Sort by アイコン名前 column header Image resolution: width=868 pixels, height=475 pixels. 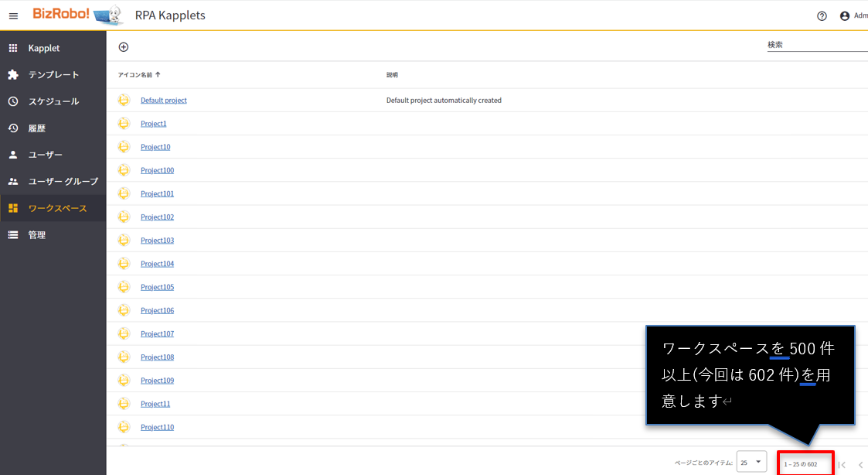[x=135, y=75]
